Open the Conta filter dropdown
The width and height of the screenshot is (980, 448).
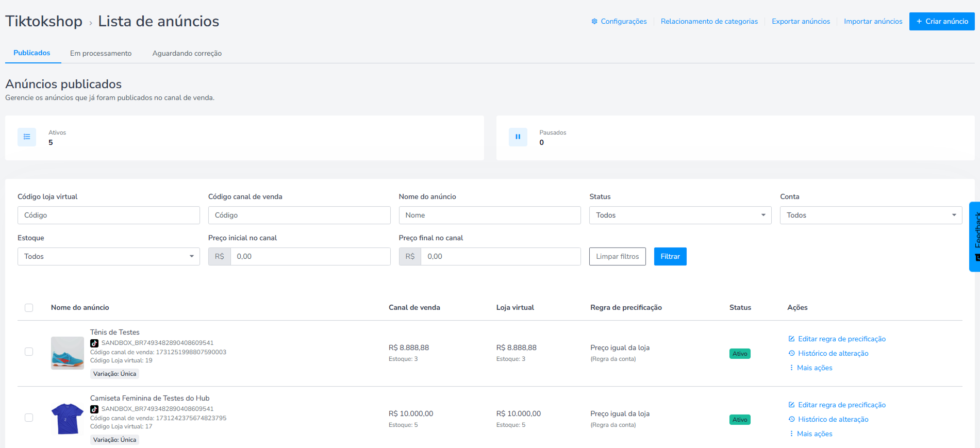[871, 215]
